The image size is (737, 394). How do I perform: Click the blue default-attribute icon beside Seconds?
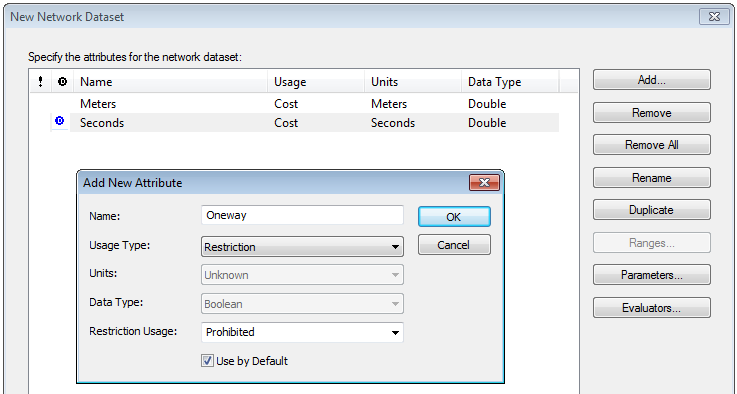[60, 121]
